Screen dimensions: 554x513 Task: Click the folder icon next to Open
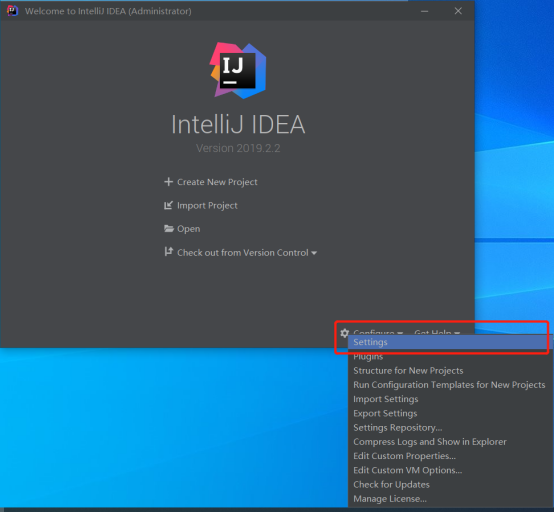point(169,229)
